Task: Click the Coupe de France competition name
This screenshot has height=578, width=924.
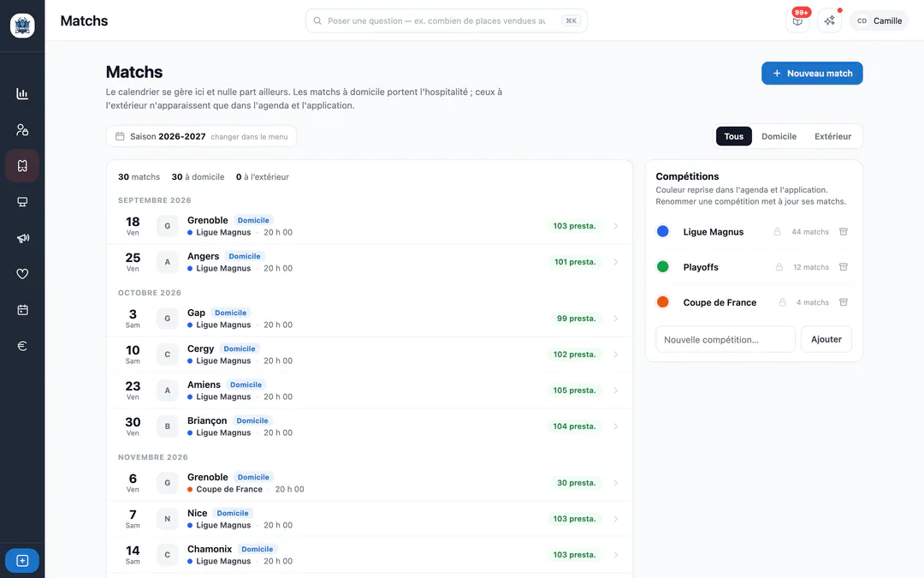Action: coord(720,302)
